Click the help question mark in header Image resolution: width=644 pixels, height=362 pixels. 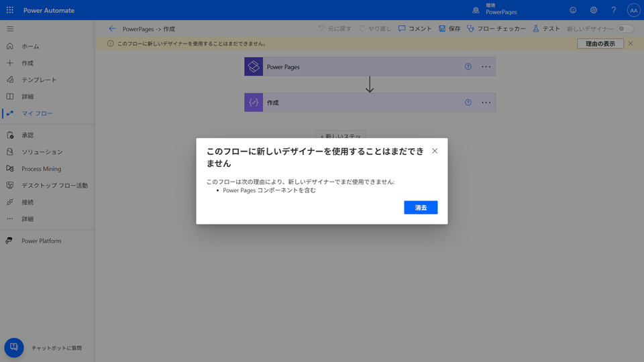tap(613, 10)
